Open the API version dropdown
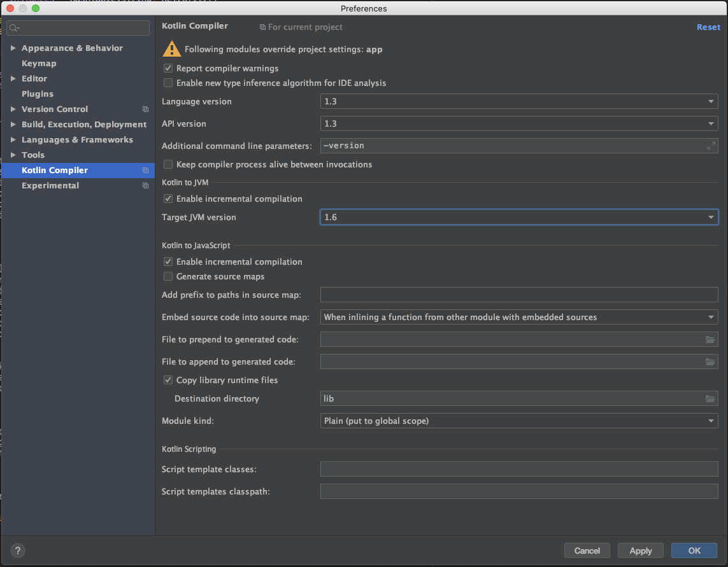Image resolution: width=728 pixels, height=567 pixels. click(519, 123)
